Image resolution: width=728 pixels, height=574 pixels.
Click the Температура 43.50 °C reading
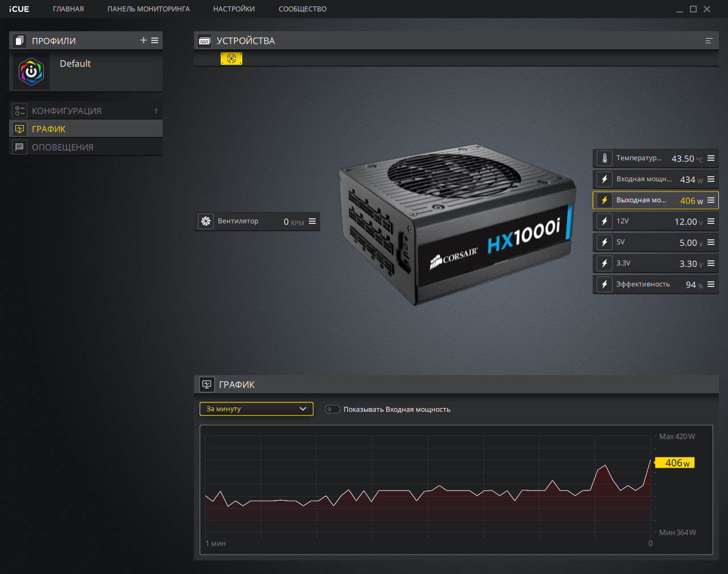[687, 159]
